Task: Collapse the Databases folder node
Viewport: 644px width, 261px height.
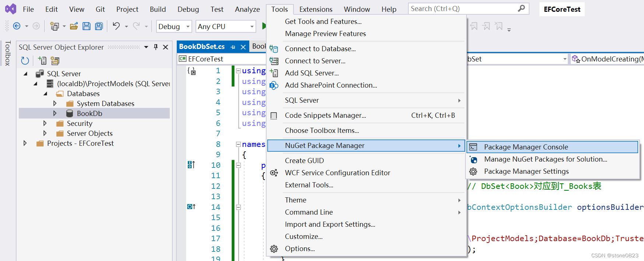Action: 45,94
